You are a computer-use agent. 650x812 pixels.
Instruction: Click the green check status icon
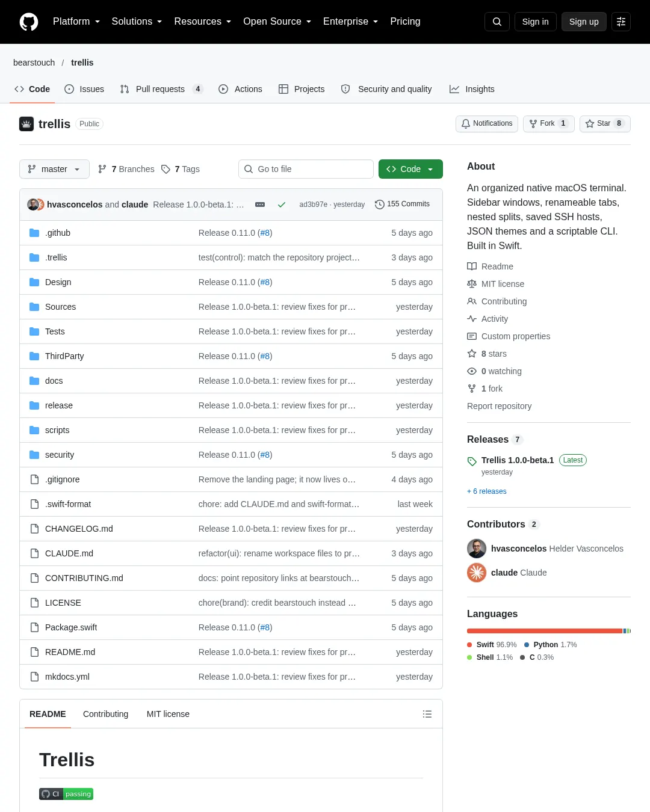pyautogui.click(x=281, y=205)
